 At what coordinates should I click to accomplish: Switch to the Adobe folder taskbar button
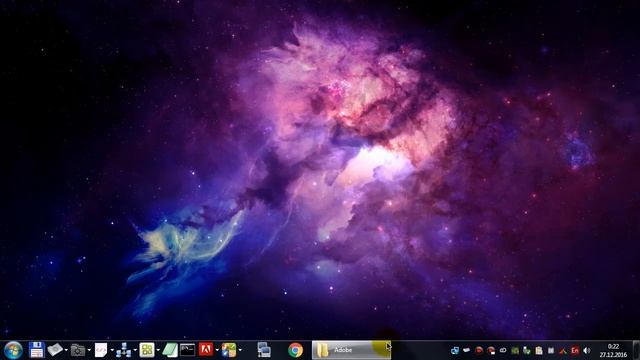click(x=351, y=350)
